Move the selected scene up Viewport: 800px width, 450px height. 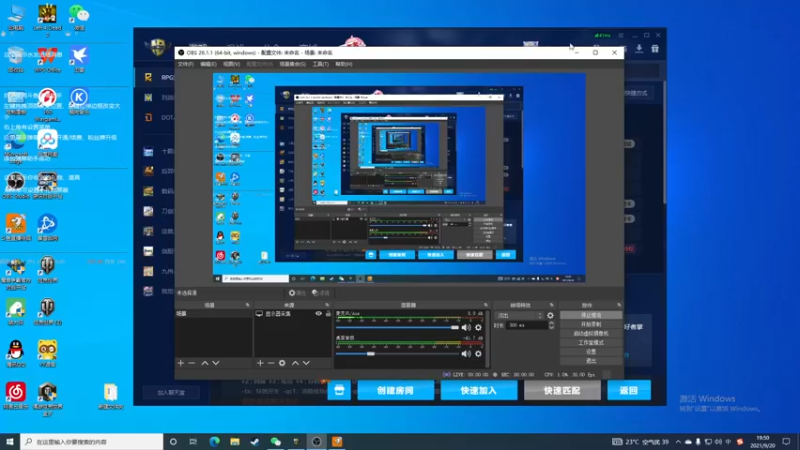205,363
